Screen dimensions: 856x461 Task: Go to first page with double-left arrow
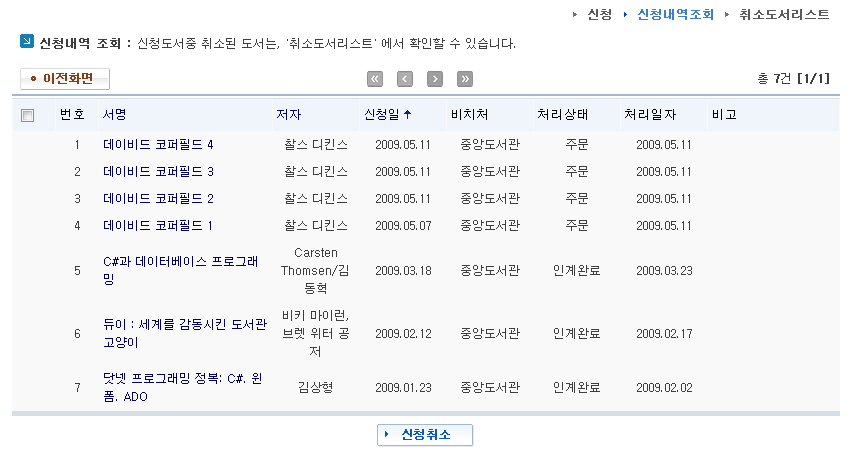pos(374,79)
